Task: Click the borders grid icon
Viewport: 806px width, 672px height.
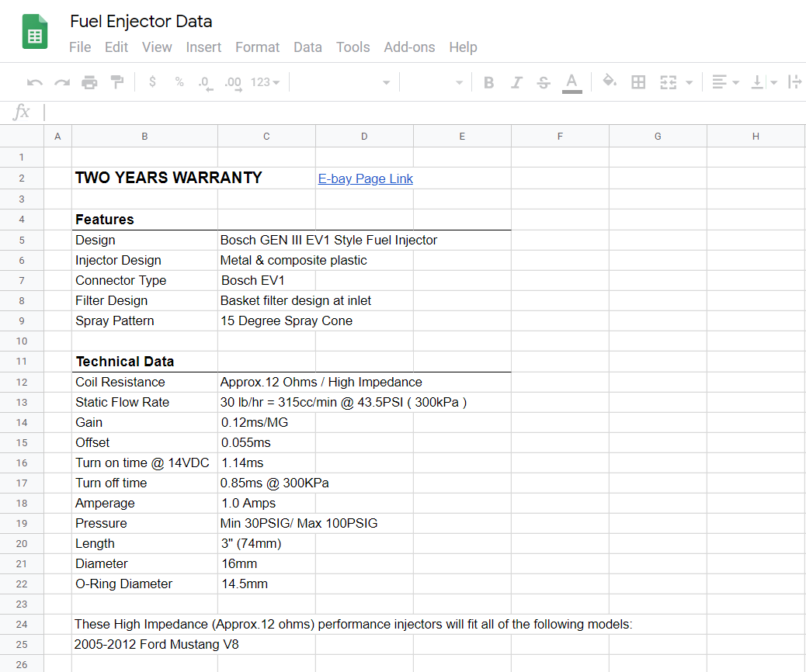Action: [x=638, y=82]
